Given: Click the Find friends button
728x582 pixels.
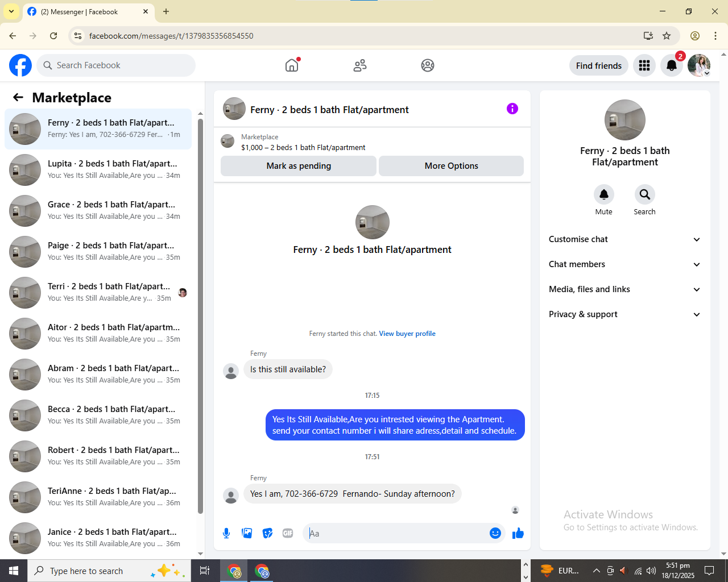Looking at the screenshot, I should point(599,65).
